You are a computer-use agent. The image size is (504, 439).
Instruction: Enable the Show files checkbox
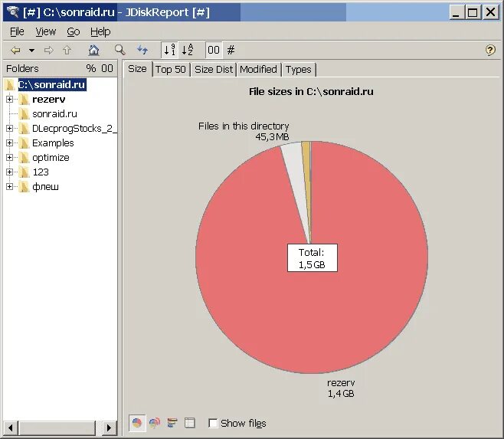point(213,423)
